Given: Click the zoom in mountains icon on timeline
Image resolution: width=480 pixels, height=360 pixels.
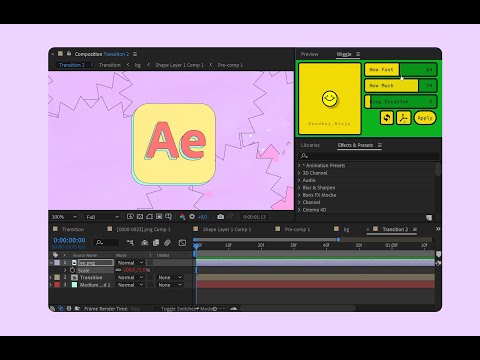Looking at the screenshot, I should 234,308.
